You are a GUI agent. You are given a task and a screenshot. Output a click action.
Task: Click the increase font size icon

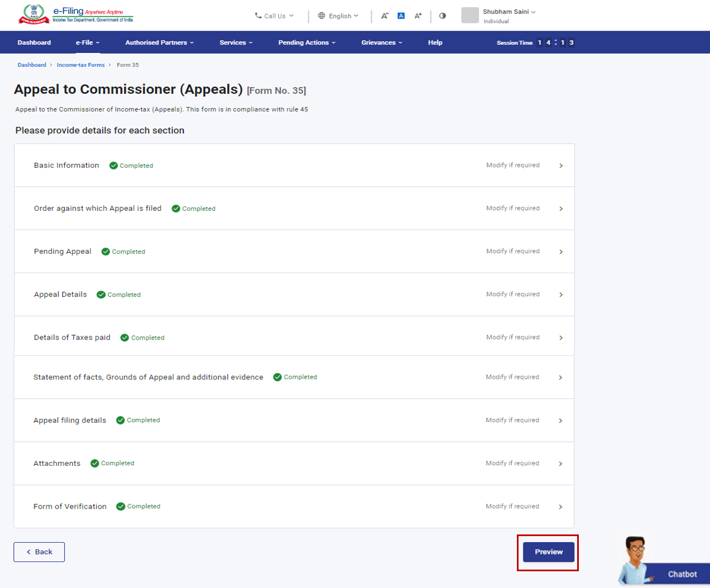tap(418, 16)
